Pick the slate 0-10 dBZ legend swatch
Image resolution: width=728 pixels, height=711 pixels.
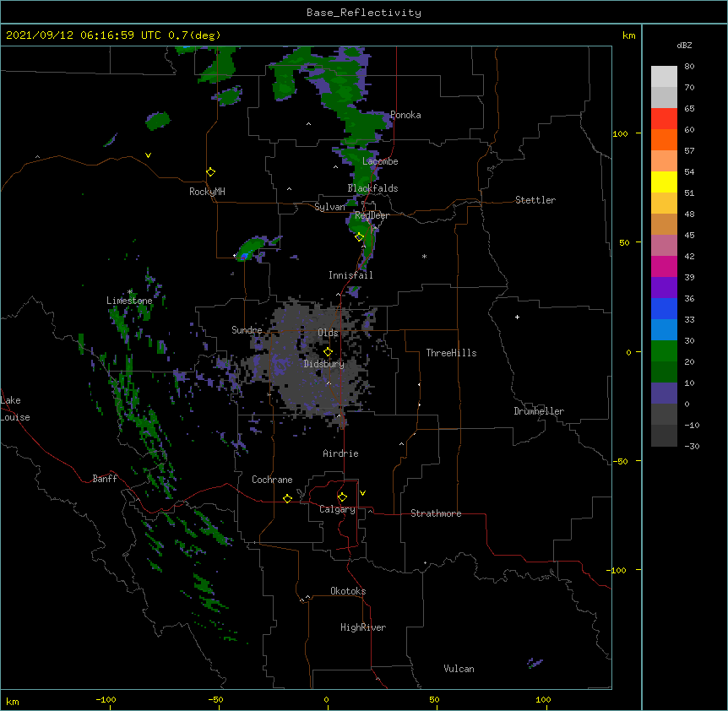(x=664, y=393)
